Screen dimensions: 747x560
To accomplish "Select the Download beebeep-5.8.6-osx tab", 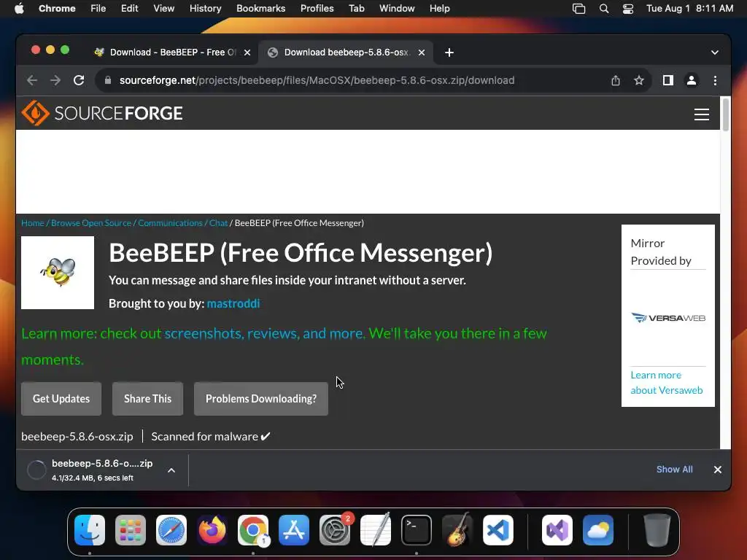I will click(347, 52).
